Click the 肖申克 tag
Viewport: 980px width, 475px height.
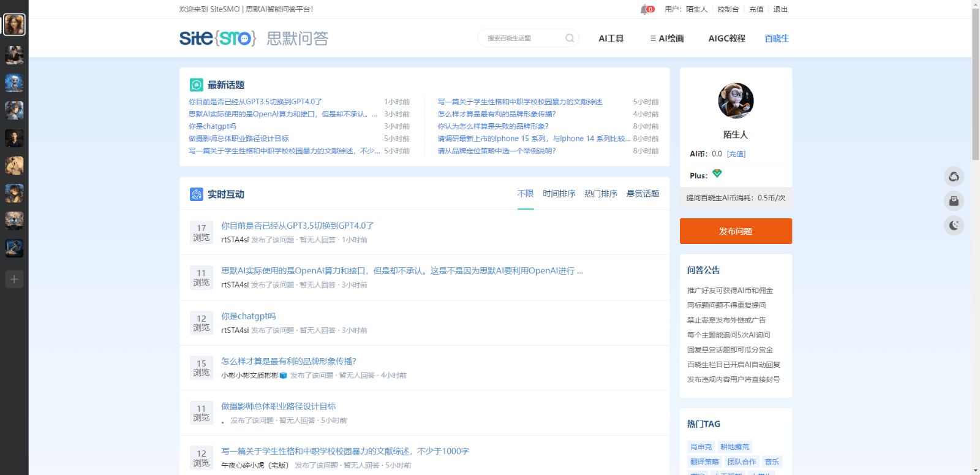tap(701, 447)
